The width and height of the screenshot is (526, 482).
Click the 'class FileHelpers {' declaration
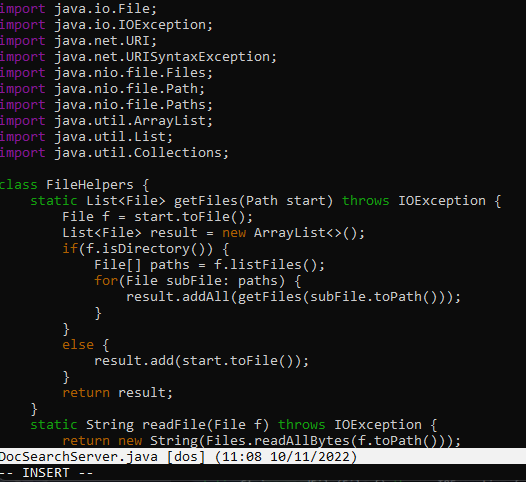click(x=74, y=185)
